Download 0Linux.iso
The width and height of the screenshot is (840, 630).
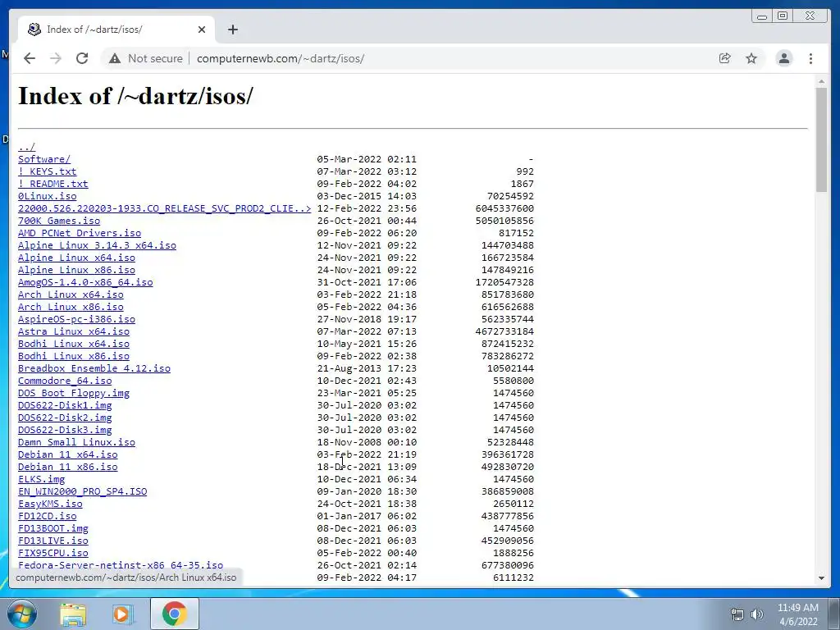pyautogui.click(x=47, y=196)
